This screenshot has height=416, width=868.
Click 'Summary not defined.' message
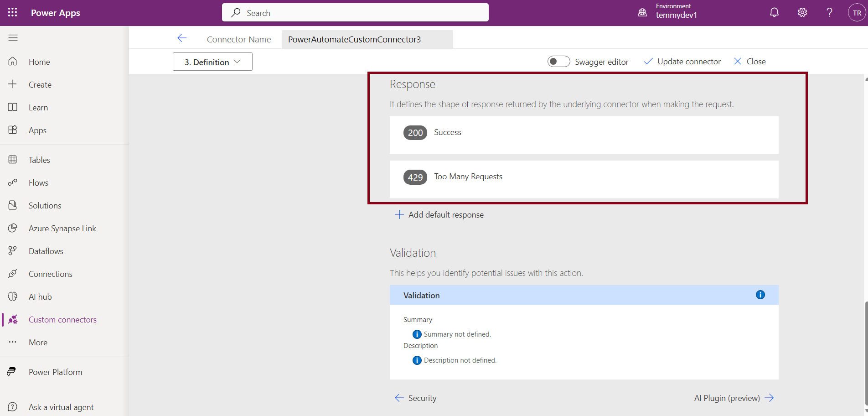click(x=457, y=334)
